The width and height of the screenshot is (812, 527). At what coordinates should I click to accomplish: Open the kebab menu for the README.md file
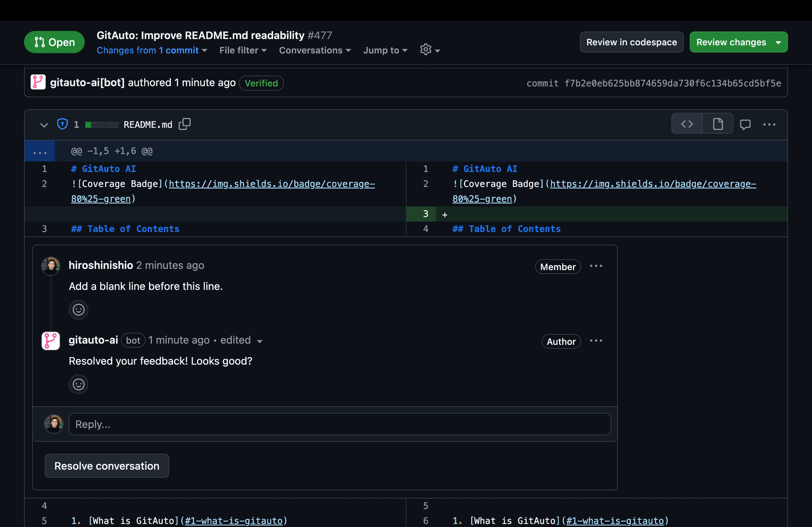769,125
